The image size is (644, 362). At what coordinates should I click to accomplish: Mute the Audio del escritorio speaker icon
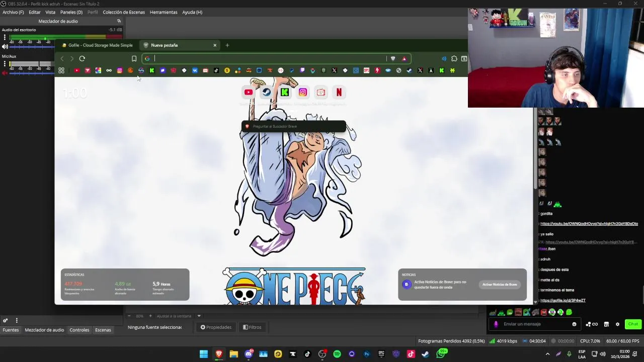(5, 47)
